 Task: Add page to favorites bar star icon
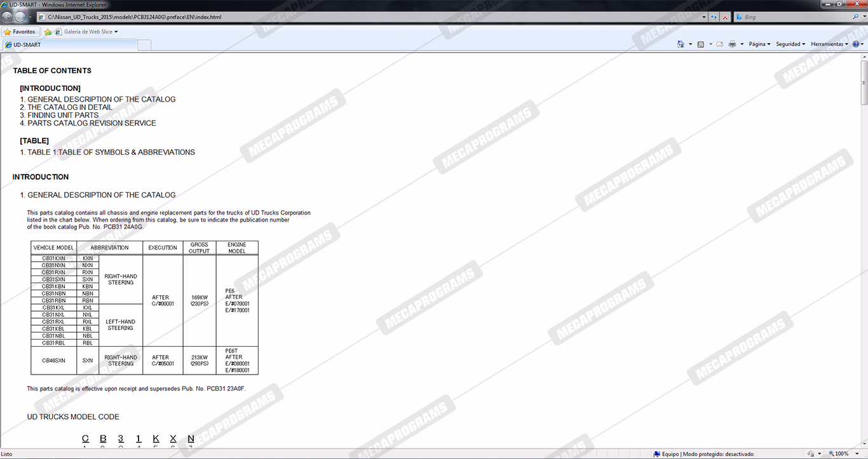(x=48, y=32)
